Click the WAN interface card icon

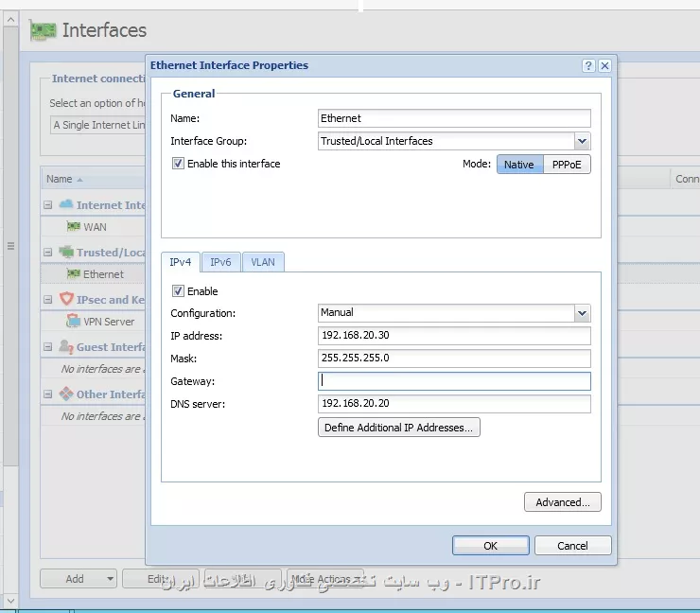pyautogui.click(x=73, y=226)
